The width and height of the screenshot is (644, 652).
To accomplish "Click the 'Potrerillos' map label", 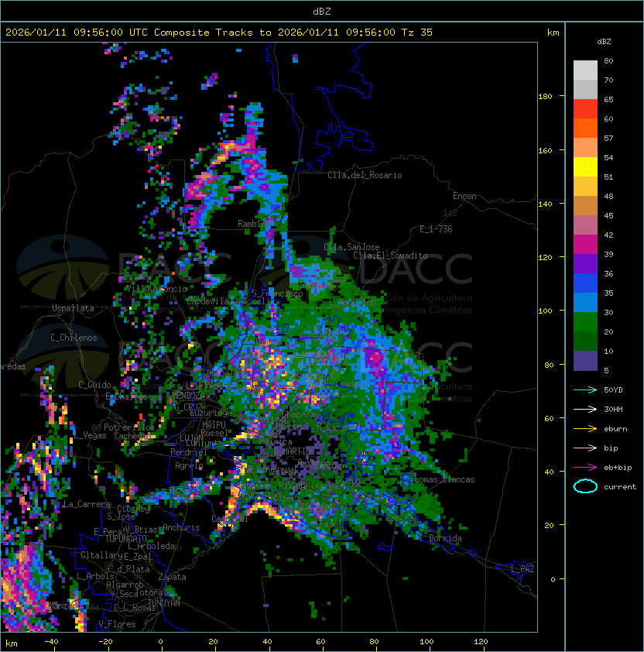I will point(129,427).
